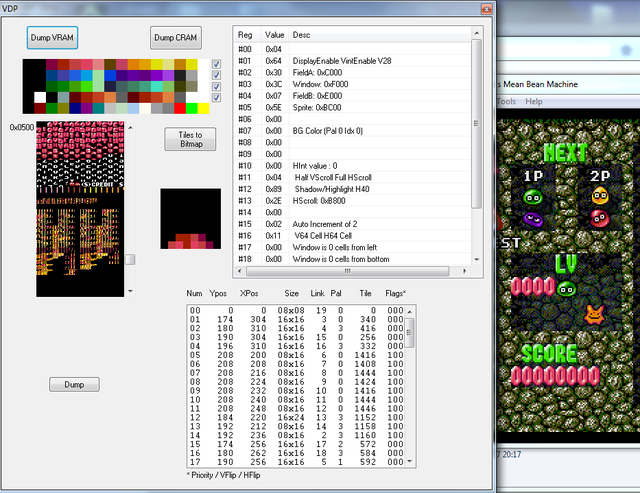Screen dimensions: 640x493
Task: Select register #17 Window cells from left row
Action: click(353, 247)
